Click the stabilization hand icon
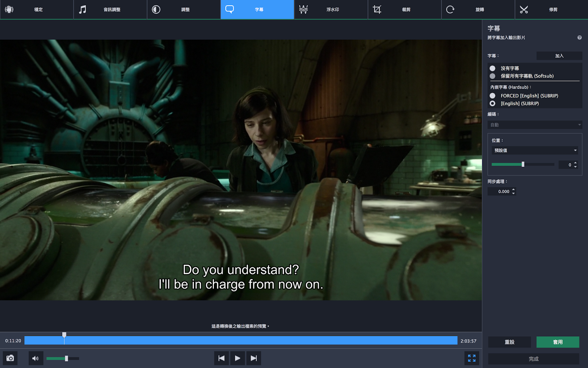This screenshot has width=588, height=368. click(x=9, y=10)
